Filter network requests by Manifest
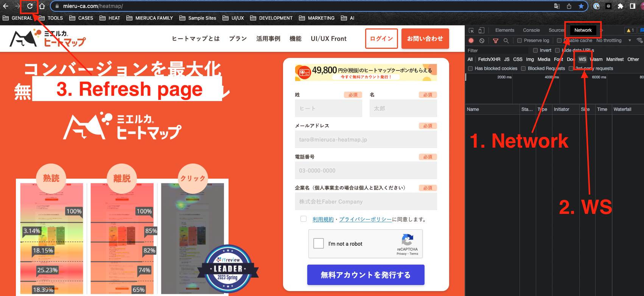 tap(615, 59)
